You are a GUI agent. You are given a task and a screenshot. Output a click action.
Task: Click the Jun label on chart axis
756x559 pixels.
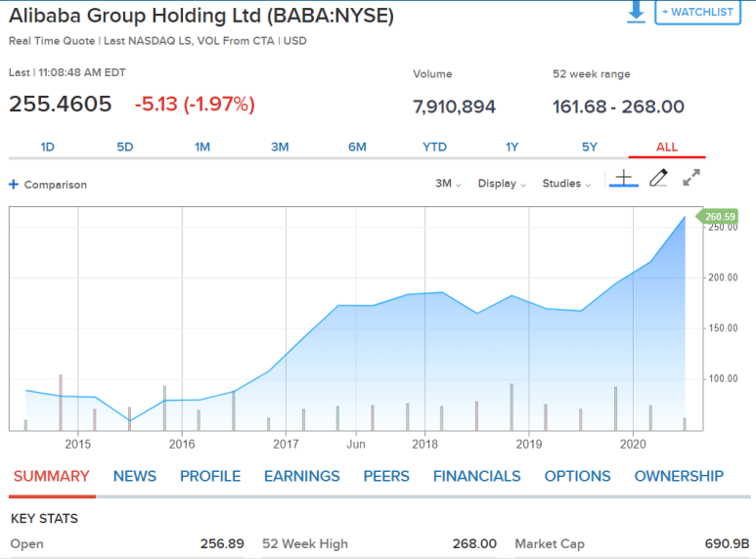pyautogui.click(x=356, y=444)
